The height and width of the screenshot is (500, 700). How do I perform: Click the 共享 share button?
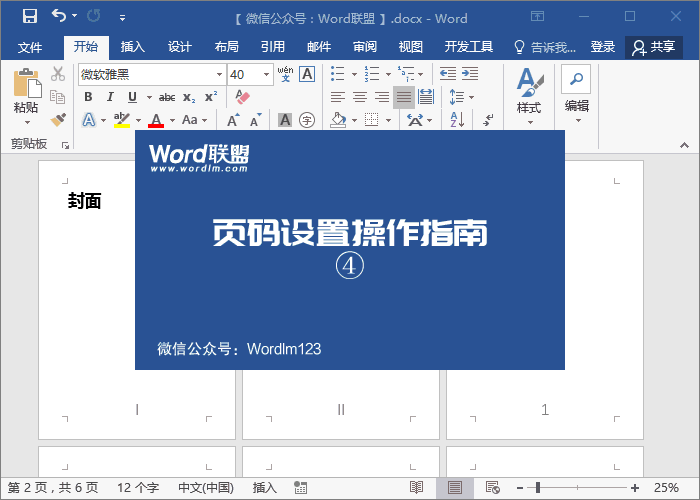[654, 47]
